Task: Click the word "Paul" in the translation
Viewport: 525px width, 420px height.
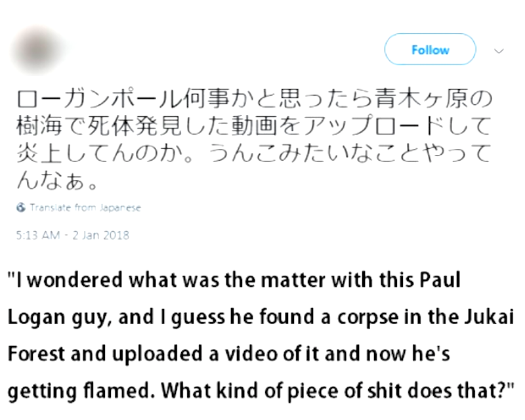Action: click(x=437, y=281)
